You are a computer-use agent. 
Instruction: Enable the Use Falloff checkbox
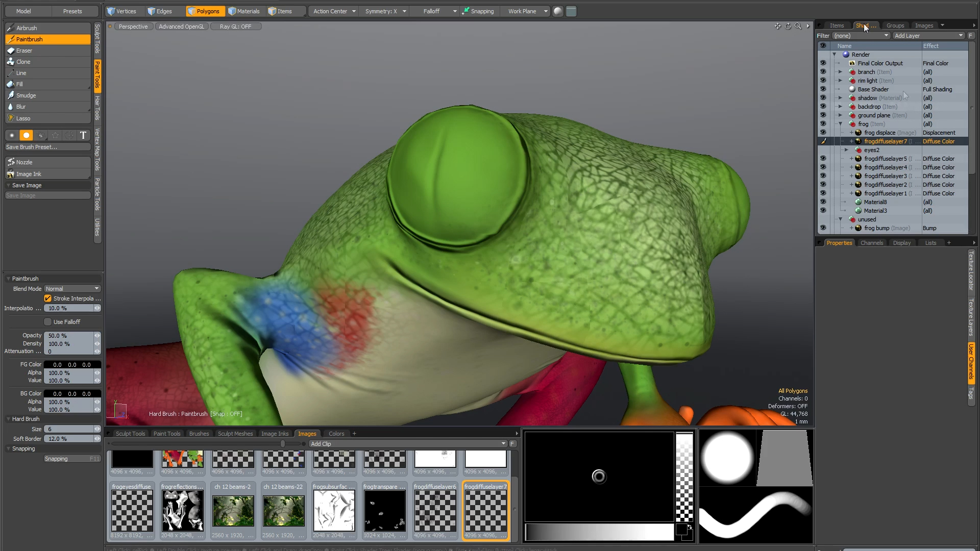coord(47,322)
